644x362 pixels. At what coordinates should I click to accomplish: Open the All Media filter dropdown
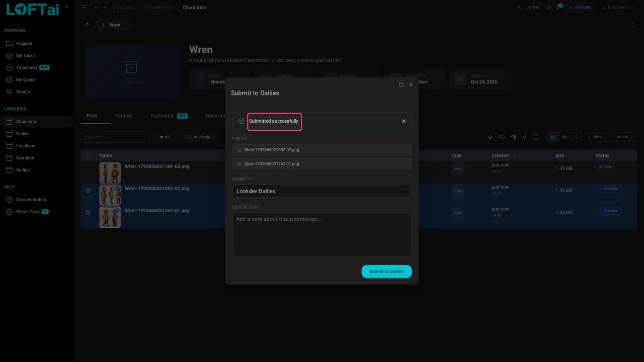point(201,137)
